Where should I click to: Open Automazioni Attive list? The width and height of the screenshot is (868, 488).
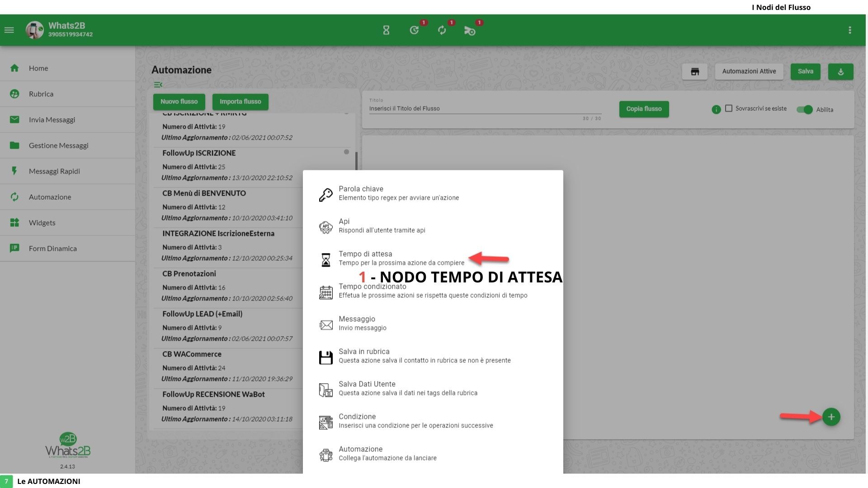749,71
